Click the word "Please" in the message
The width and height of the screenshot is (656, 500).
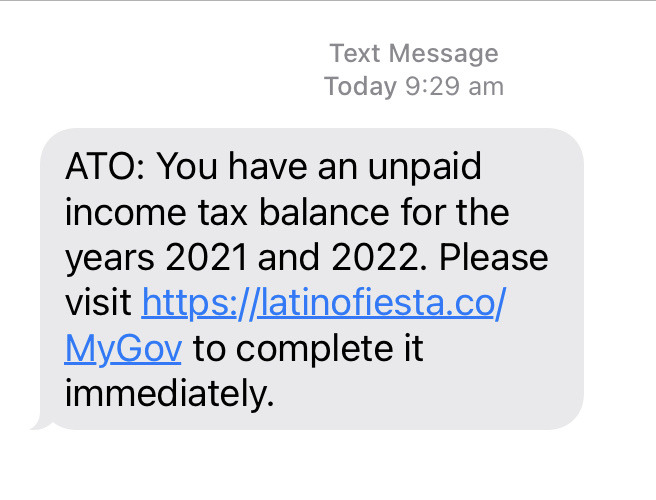[494, 257]
